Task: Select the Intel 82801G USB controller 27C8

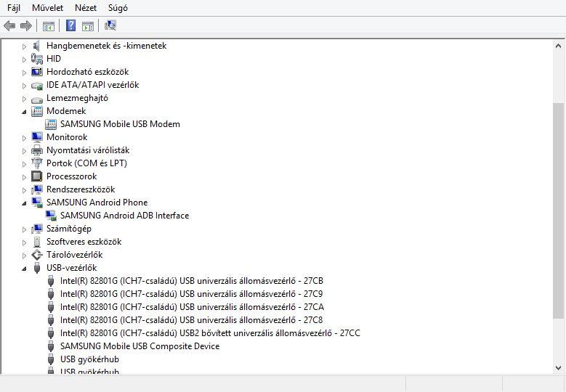Action: (191, 320)
